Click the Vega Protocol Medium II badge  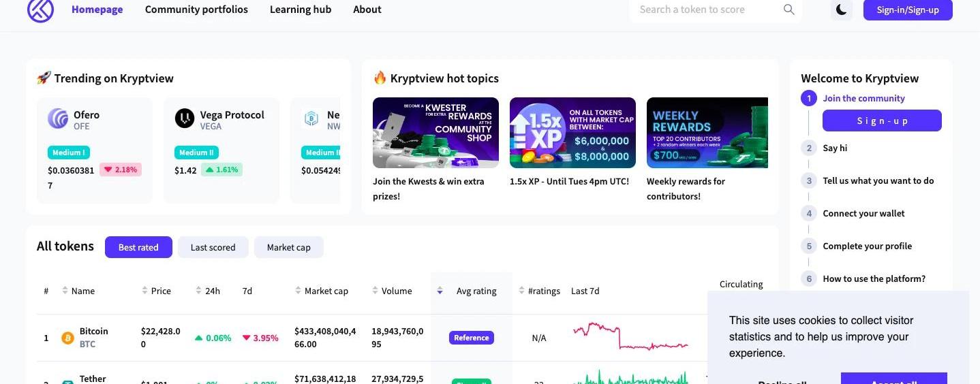[196, 153]
